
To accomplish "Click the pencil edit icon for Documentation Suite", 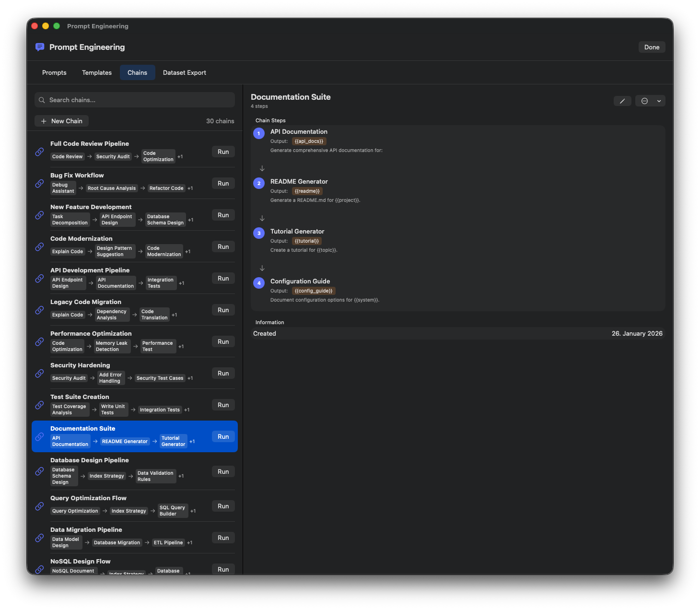I will point(622,101).
